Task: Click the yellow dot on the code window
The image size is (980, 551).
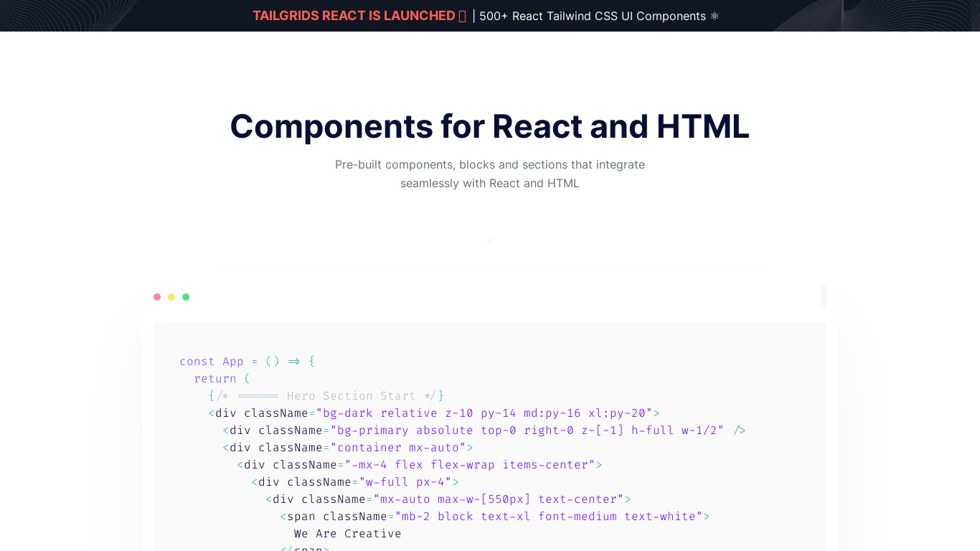Action: click(x=171, y=297)
